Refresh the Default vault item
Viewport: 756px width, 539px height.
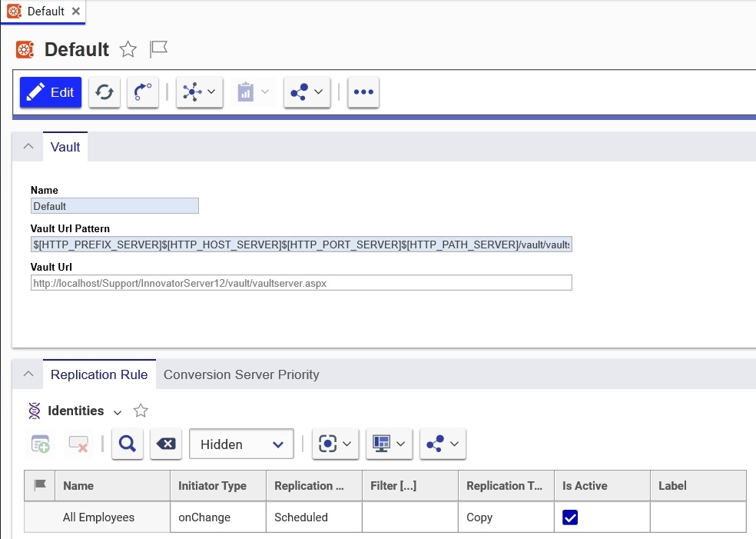104,92
